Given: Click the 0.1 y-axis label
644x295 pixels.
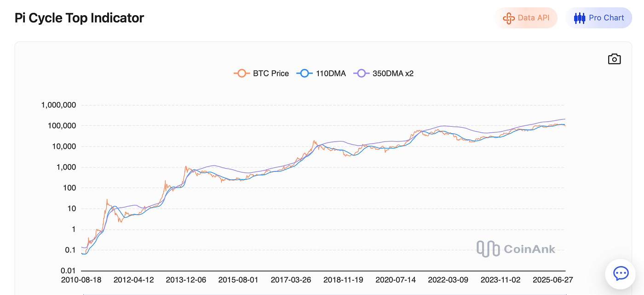Looking at the screenshot, I should [70, 250].
